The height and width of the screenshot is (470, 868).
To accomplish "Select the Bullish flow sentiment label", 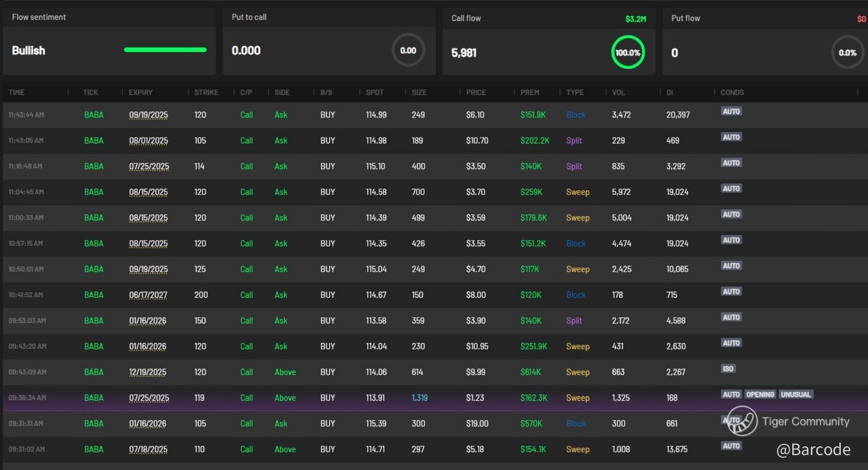I will click(28, 50).
